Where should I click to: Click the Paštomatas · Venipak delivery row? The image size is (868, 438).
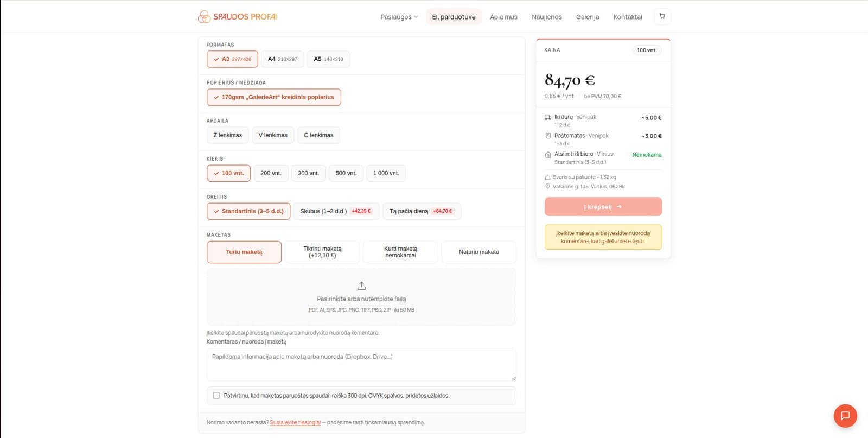[603, 139]
